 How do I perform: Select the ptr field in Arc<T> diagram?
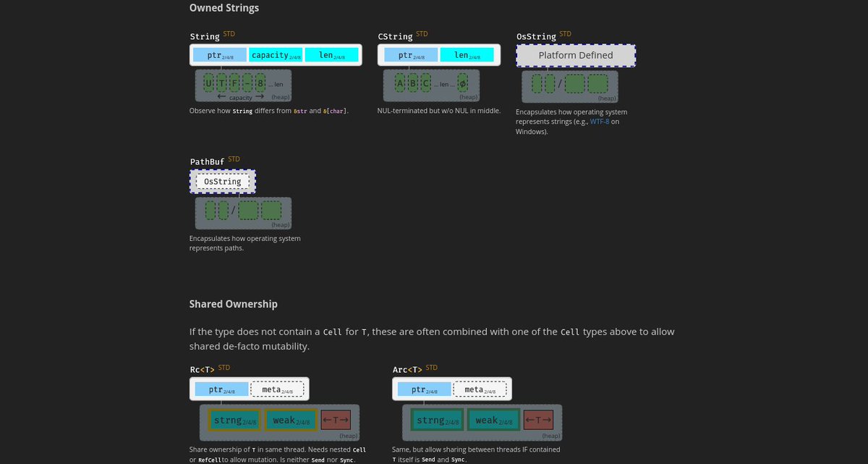(x=423, y=389)
